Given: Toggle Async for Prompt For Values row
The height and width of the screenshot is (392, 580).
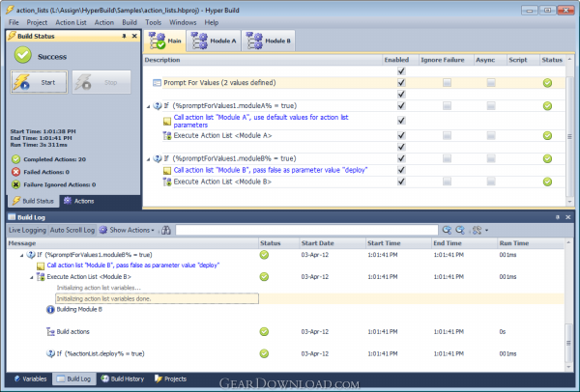Looking at the screenshot, I should coord(491,83).
